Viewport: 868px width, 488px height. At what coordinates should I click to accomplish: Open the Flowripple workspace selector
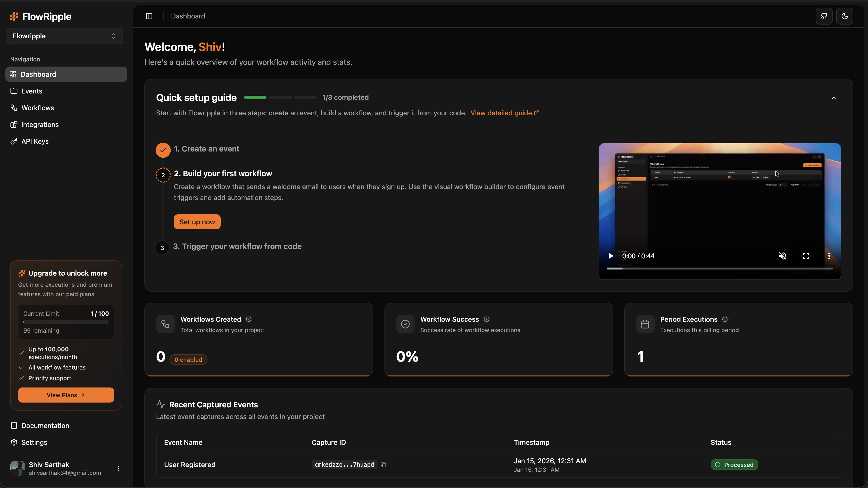(x=64, y=36)
